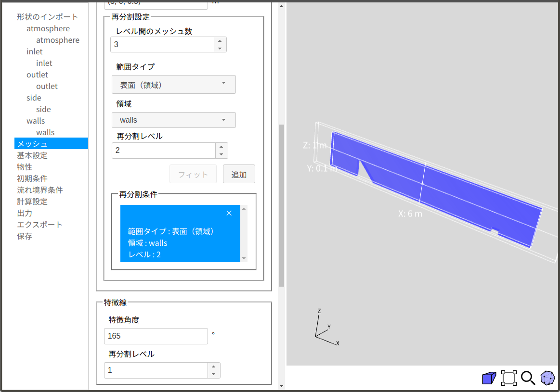Click the wireframe polyhedron icon
This screenshot has width=560, height=392.
(x=547, y=378)
